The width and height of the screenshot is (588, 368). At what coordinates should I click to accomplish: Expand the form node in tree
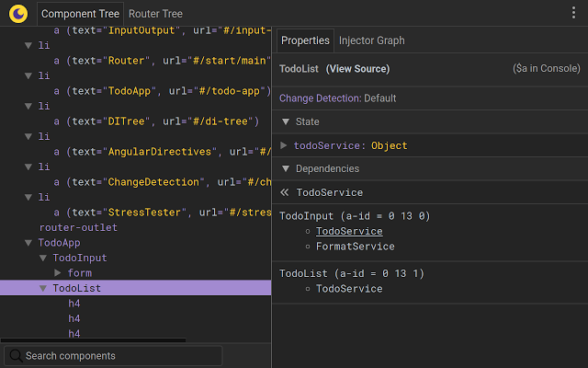coord(58,273)
